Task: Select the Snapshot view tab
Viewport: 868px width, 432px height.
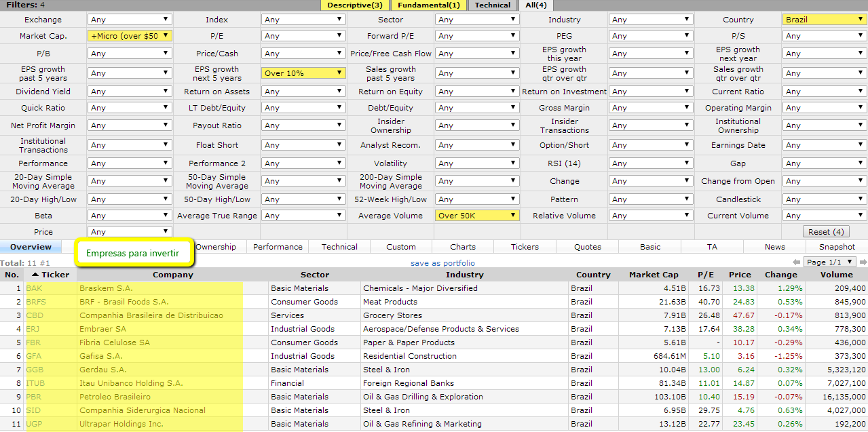Action: click(837, 247)
